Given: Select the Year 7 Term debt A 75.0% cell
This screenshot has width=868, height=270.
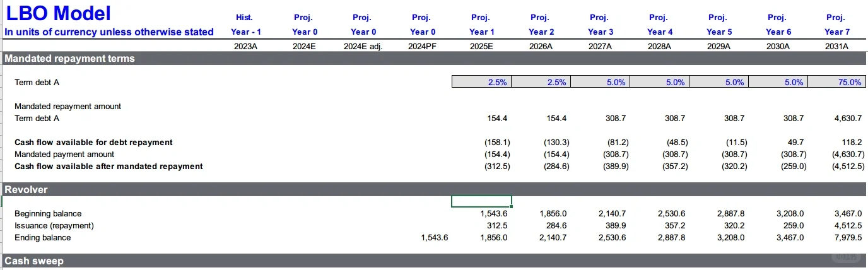Looking at the screenshot, I should (x=837, y=82).
